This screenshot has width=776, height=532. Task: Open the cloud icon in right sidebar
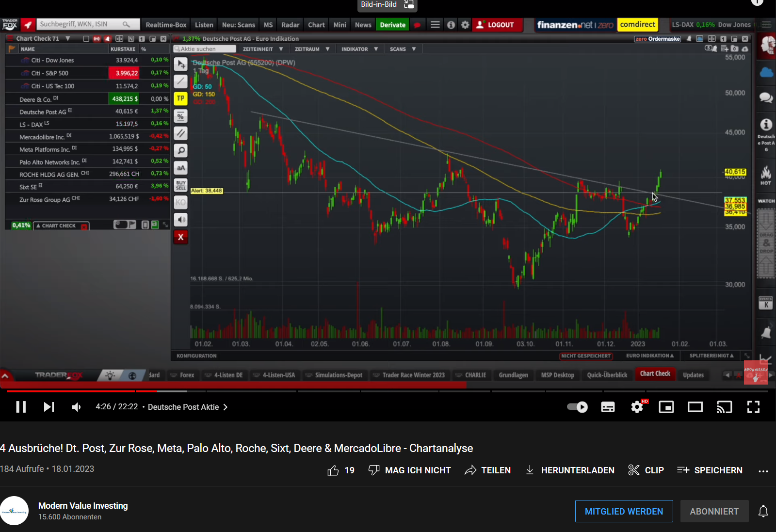click(766, 73)
